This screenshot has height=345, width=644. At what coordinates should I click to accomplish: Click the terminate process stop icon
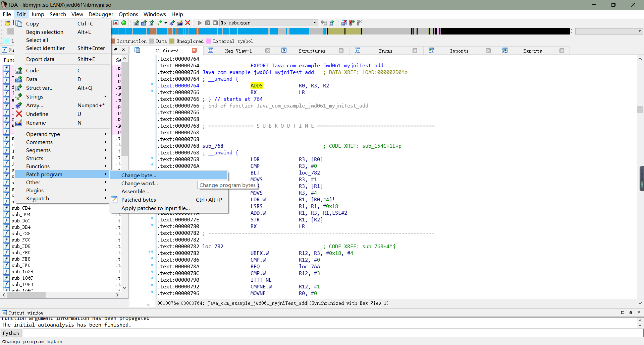point(215,23)
